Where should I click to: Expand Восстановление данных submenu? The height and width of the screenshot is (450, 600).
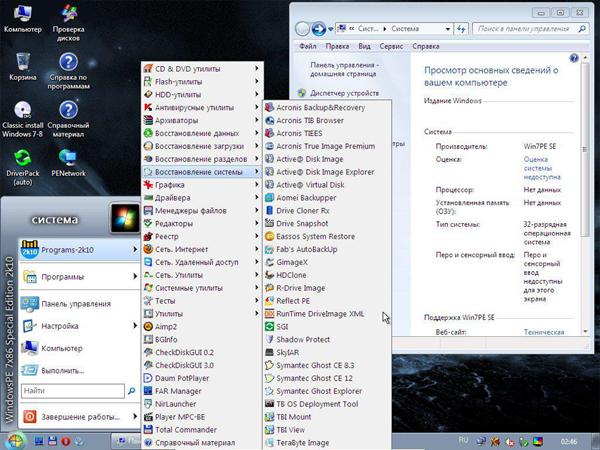click(202, 133)
